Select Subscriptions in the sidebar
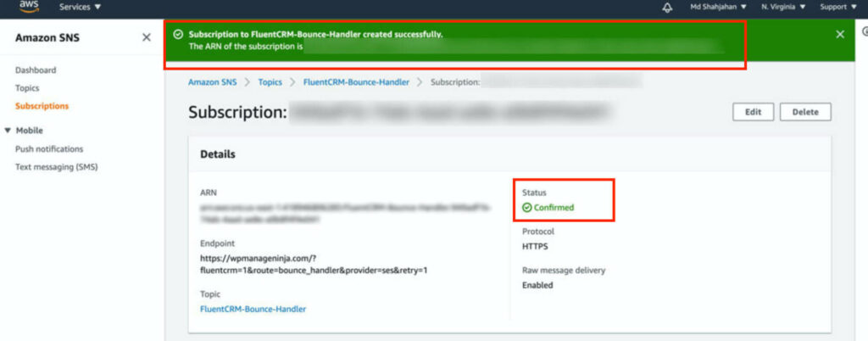This screenshot has height=341, width=868. (x=42, y=106)
